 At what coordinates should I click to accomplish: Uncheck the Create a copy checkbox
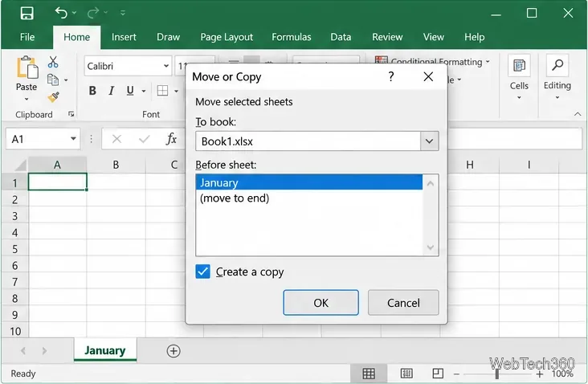coord(203,272)
